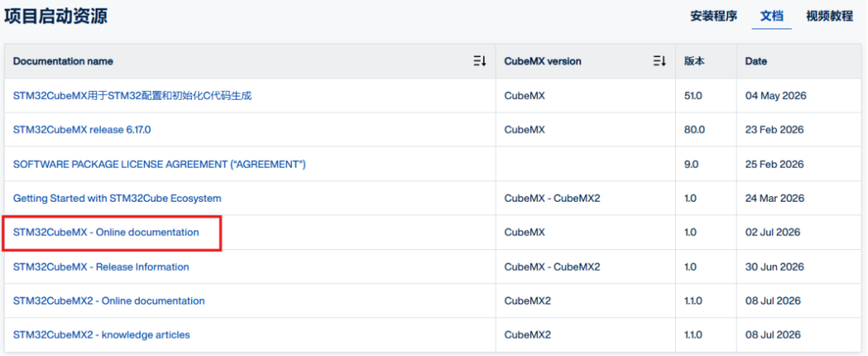Open STM32CubeMX2 - Online documentation link
Viewport: 868px width, 356px height.
click(x=108, y=301)
